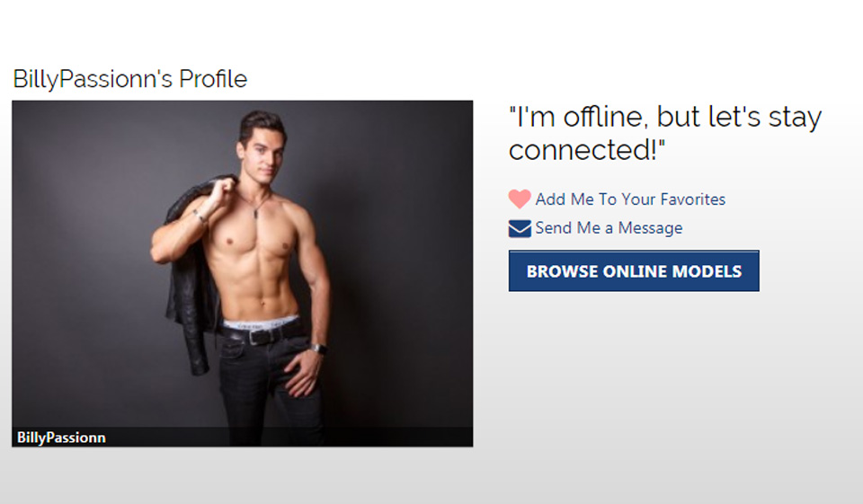
Task: Select the word Favorites in the link
Action: pyautogui.click(x=693, y=199)
